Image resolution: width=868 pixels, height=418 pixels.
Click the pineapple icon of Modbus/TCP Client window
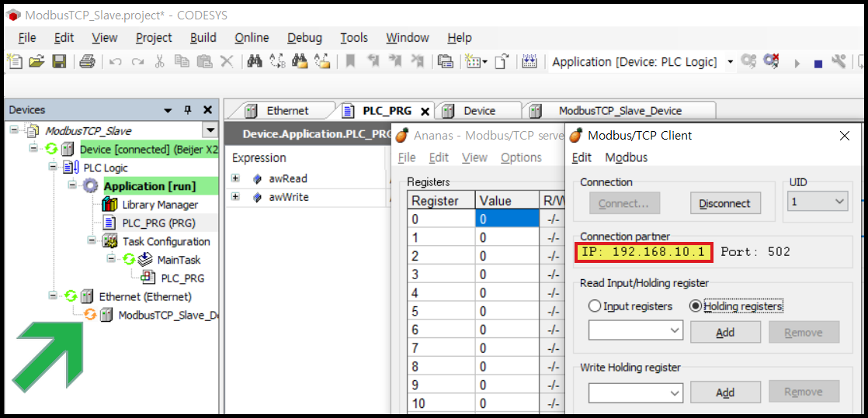(x=576, y=135)
